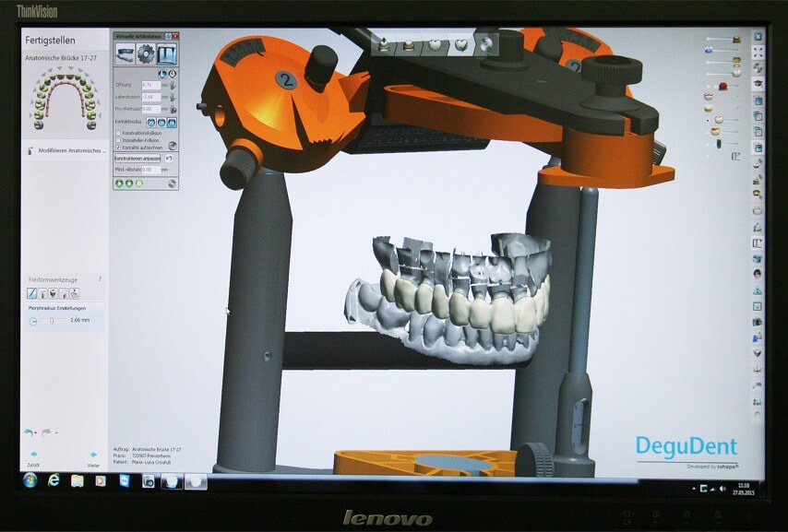Select the fifth Freiformwerkzeuge tool

pyautogui.click(x=75, y=293)
